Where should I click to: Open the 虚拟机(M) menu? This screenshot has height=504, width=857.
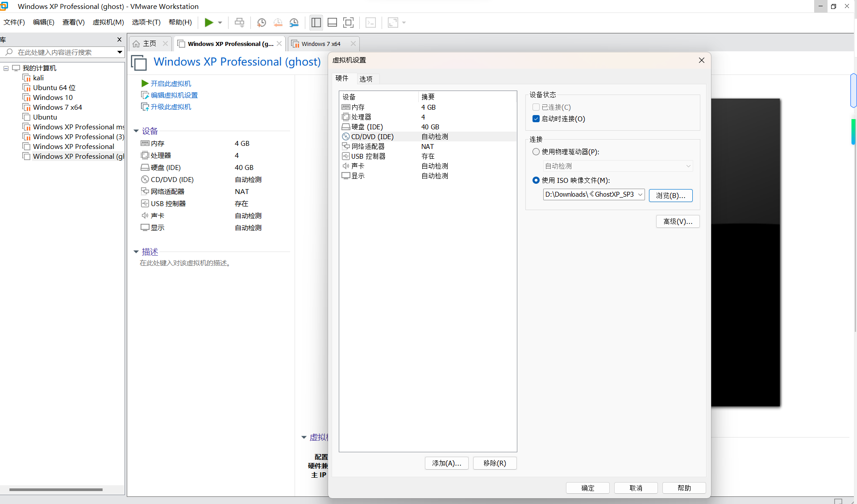pyautogui.click(x=108, y=22)
